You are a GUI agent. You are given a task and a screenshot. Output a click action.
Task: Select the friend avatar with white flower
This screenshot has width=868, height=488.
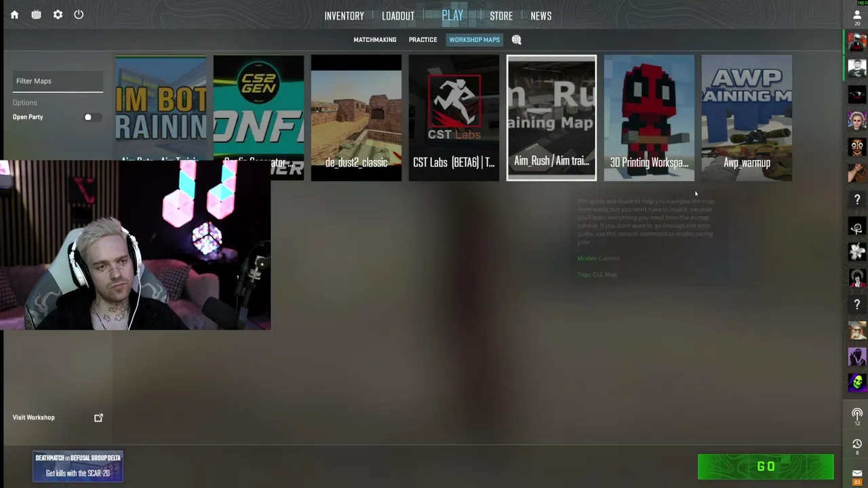tap(857, 251)
